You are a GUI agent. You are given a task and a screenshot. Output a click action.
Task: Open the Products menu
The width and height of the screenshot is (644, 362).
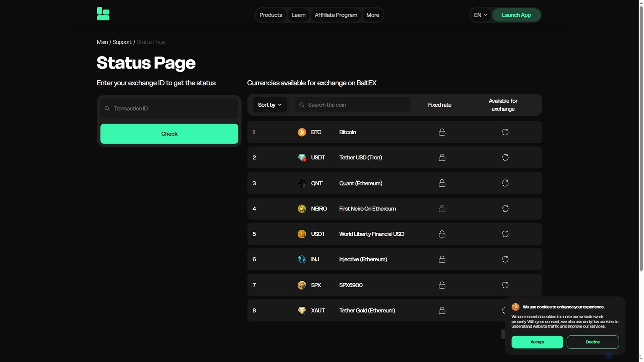click(271, 15)
